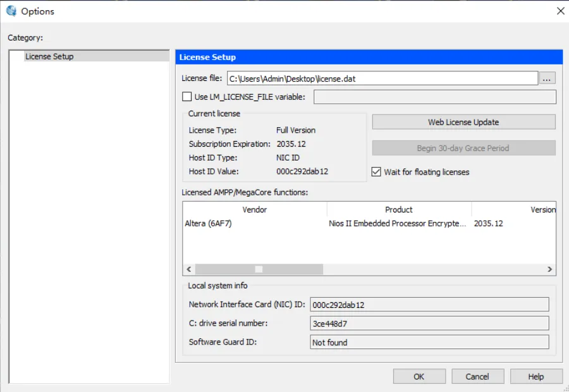Close the Options dialog window
This screenshot has width=569, height=392.
pos(560,11)
